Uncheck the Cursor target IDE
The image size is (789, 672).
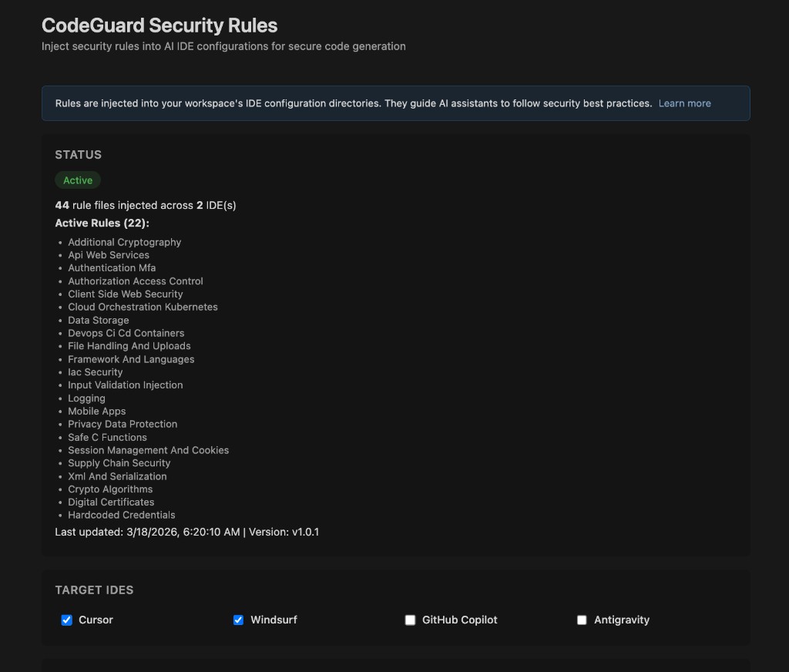(x=66, y=620)
